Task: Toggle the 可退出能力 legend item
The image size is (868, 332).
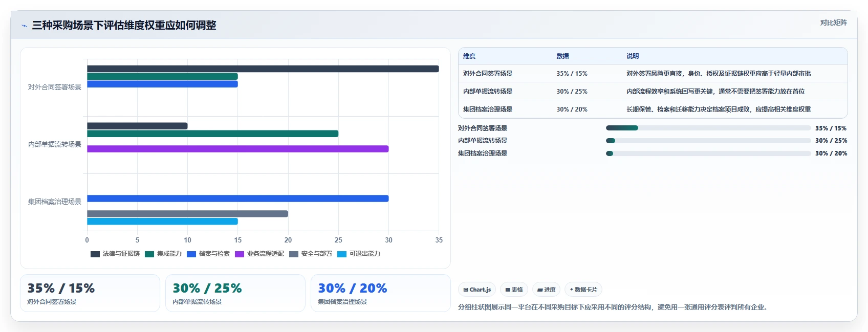Action: 359,254
